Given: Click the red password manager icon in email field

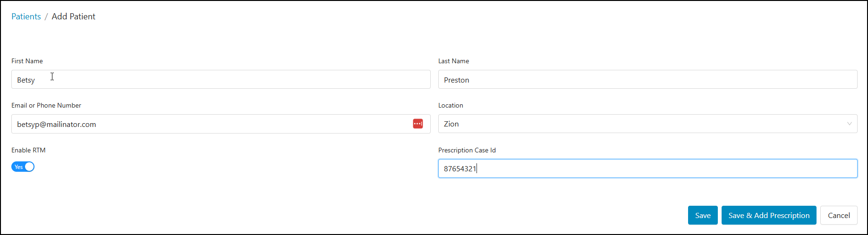Looking at the screenshot, I should click(418, 124).
